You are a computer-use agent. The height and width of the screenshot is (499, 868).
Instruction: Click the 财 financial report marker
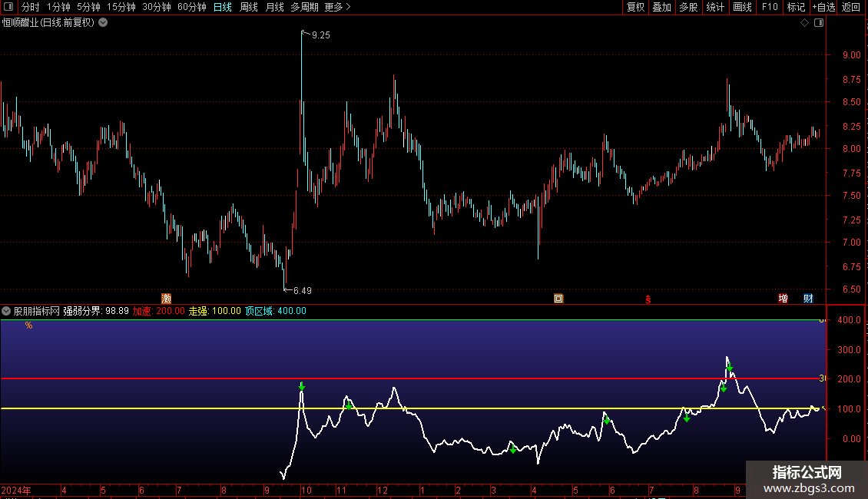click(x=808, y=299)
